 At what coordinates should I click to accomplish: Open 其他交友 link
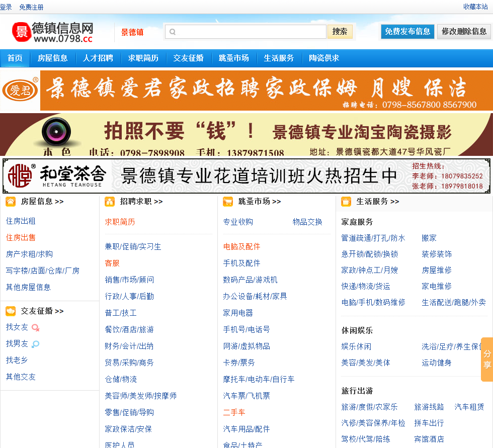coord(21,377)
